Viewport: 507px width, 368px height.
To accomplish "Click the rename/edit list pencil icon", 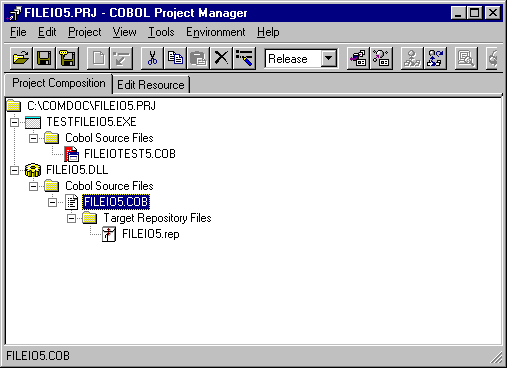I will [245, 58].
